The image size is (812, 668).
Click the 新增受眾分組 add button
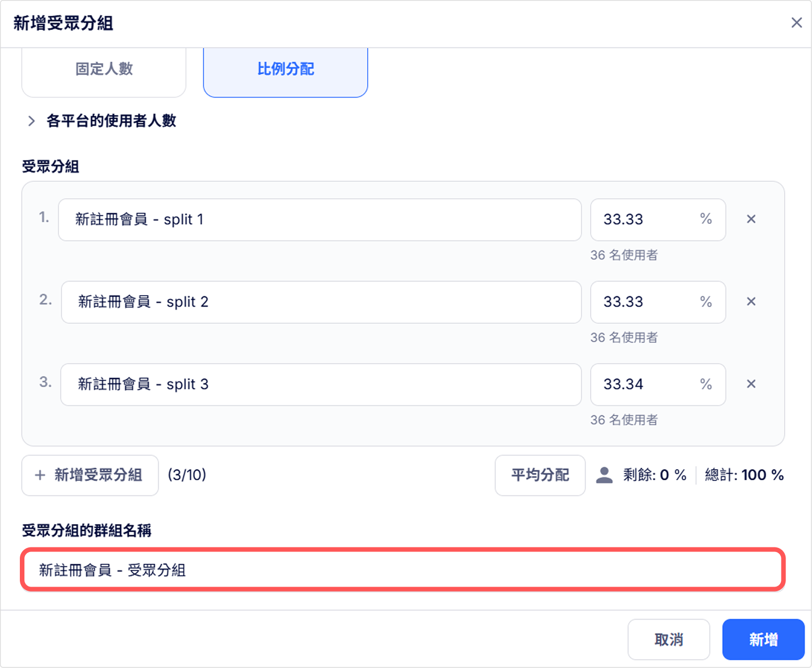90,475
